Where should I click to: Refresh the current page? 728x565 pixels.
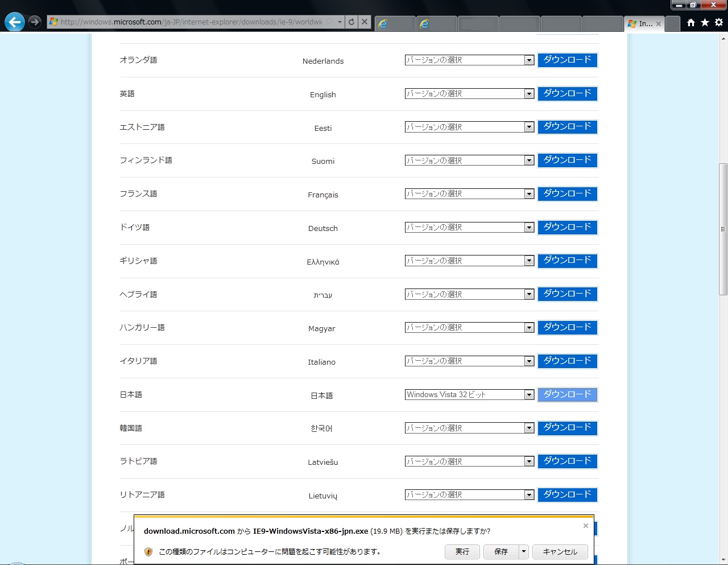[351, 22]
